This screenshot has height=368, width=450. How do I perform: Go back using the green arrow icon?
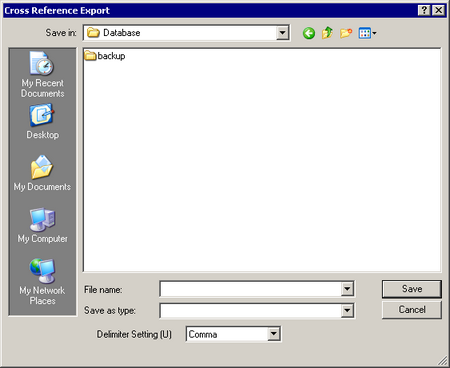(x=309, y=33)
